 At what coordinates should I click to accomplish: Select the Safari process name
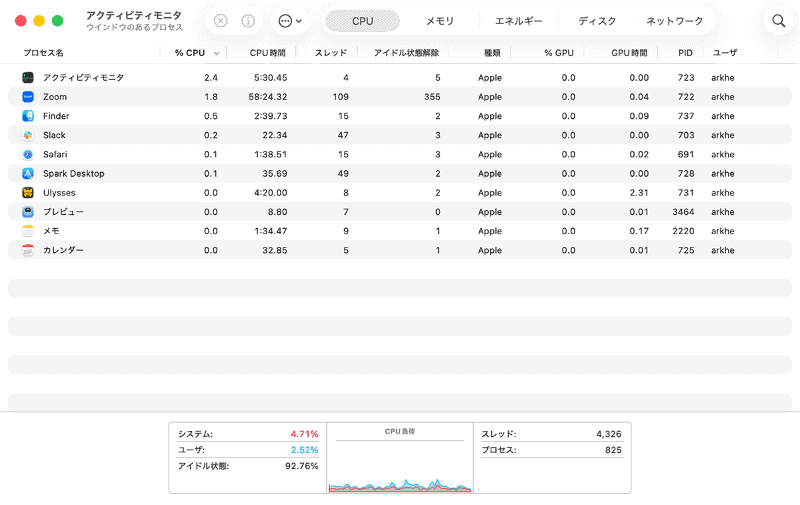(x=55, y=155)
